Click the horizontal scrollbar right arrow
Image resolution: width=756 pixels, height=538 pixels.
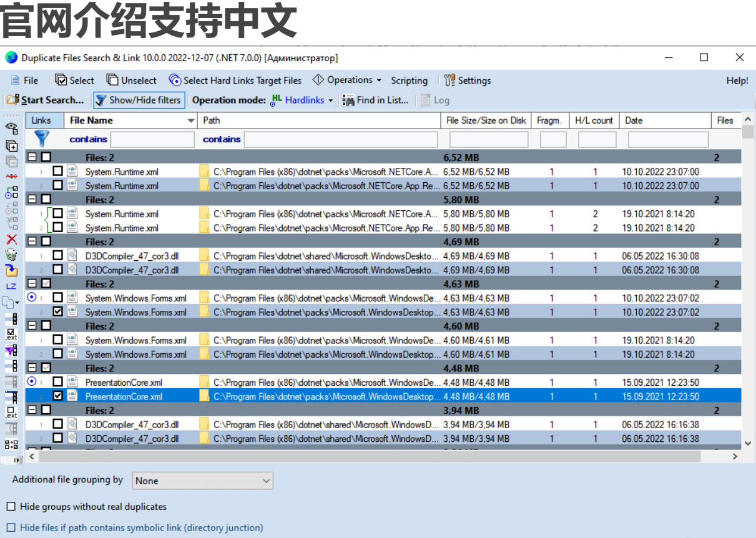[735, 457]
